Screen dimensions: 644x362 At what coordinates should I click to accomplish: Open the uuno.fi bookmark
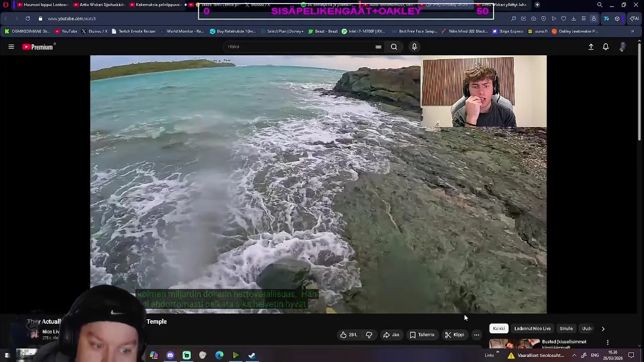coord(537,31)
